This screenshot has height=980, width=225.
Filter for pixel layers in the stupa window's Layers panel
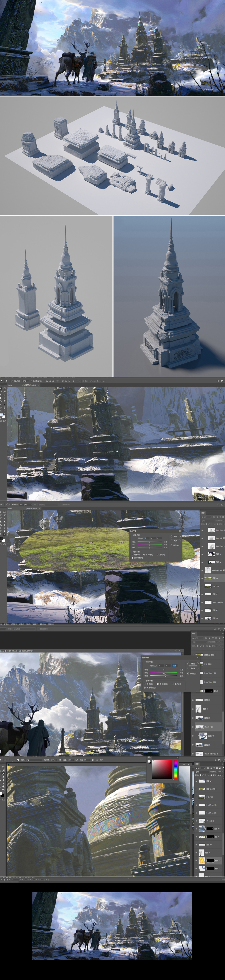click(x=208, y=768)
